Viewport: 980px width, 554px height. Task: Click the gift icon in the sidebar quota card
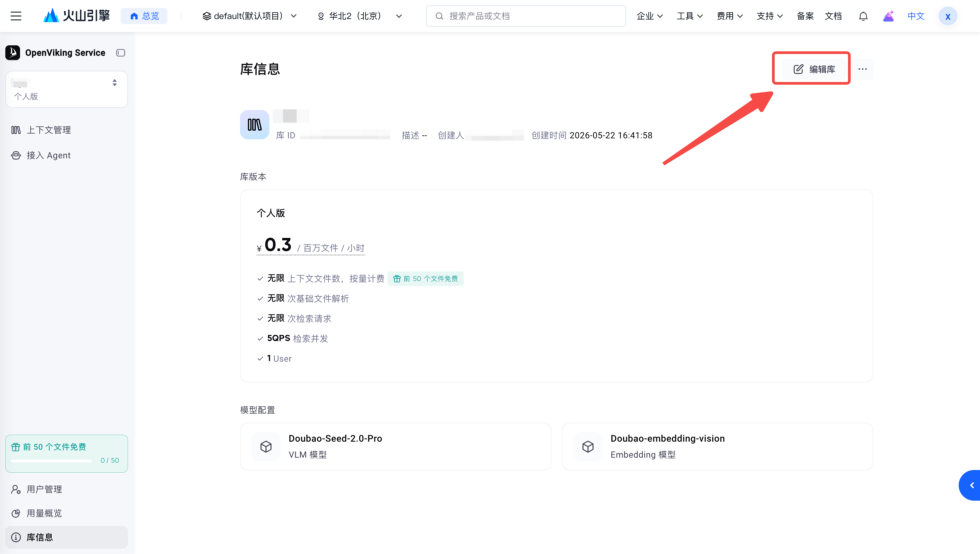click(x=16, y=447)
